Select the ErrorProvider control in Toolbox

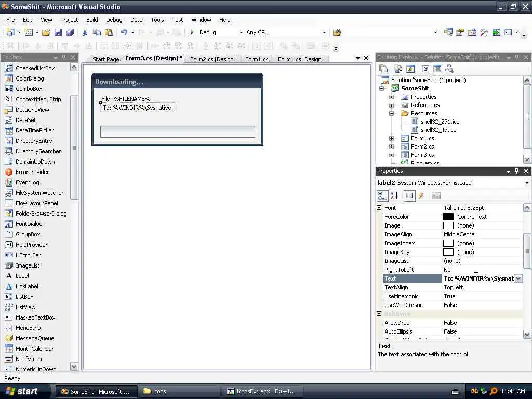(x=32, y=172)
